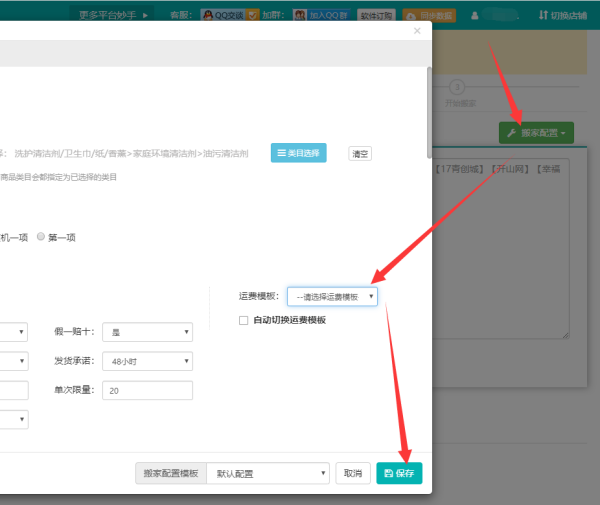
Task: Click the 单次限量 input field
Action: click(x=146, y=390)
